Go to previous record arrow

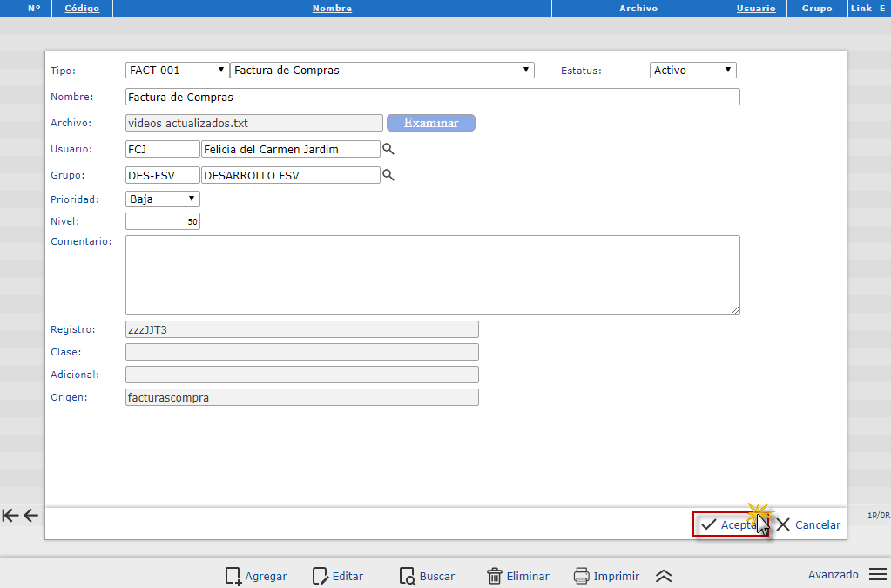click(x=30, y=516)
